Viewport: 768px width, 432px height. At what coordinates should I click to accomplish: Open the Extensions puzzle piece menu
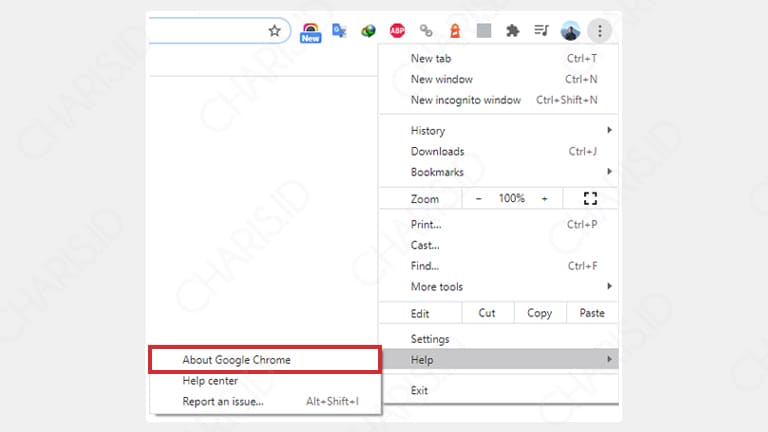512,31
